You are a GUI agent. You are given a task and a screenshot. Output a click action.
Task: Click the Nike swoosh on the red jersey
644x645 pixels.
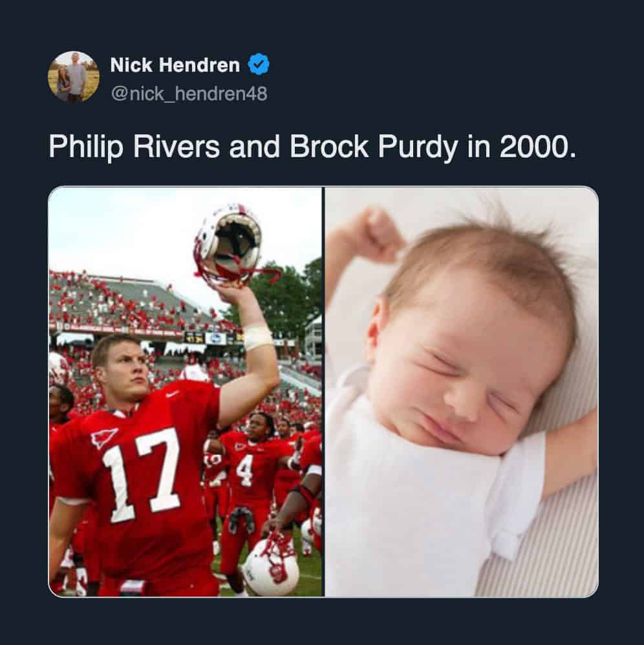point(173,394)
